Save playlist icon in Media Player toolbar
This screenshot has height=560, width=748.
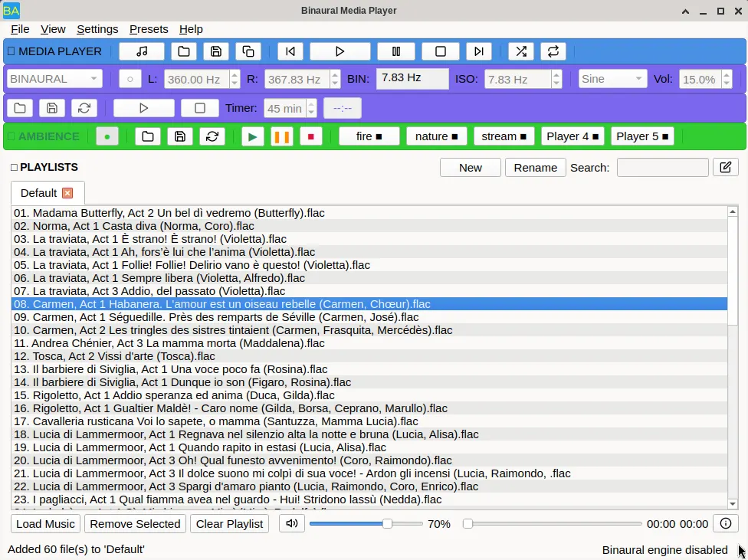(216, 51)
